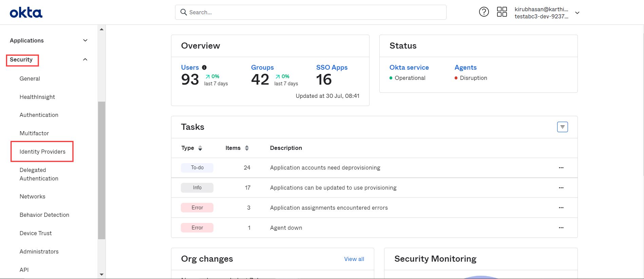This screenshot has height=279, width=644.
Task: Open the apps grid icon
Action: [x=502, y=12]
